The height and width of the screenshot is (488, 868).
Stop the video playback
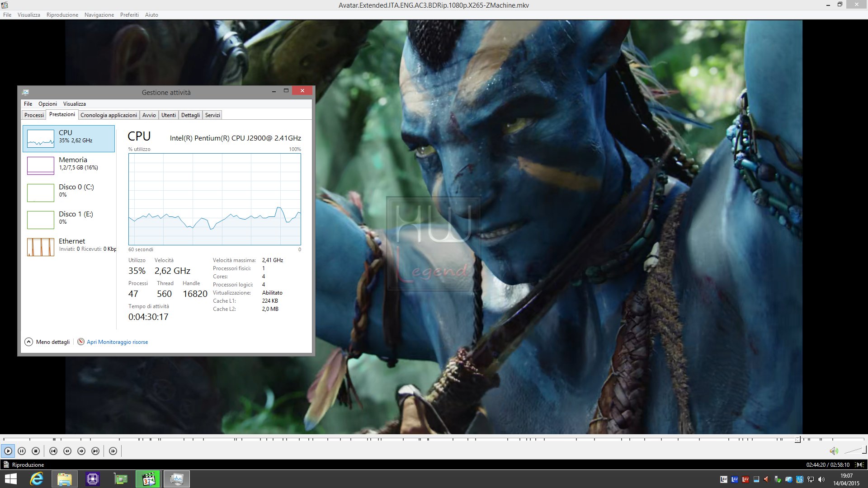[36, 451]
